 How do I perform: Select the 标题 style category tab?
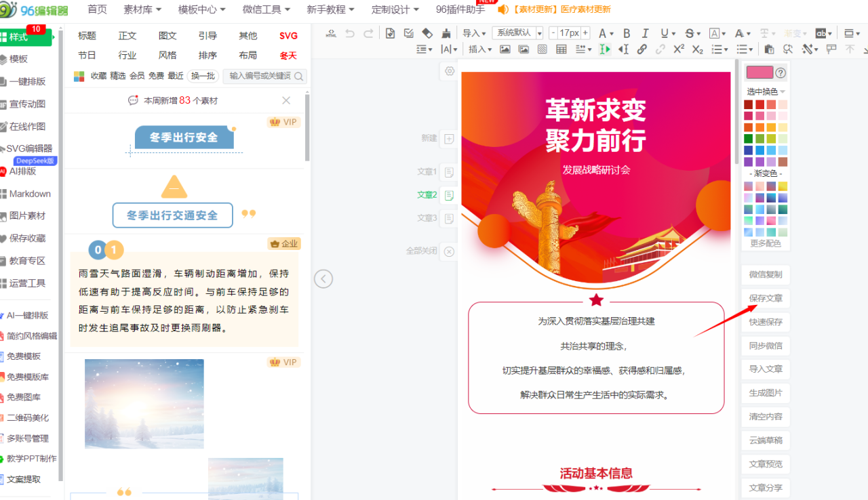coord(87,36)
